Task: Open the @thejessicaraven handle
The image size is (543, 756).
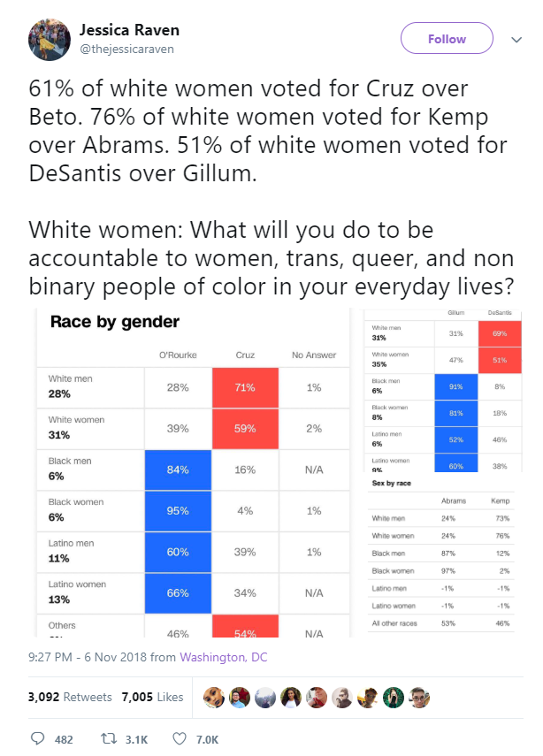Action: (x=126, y=50)
